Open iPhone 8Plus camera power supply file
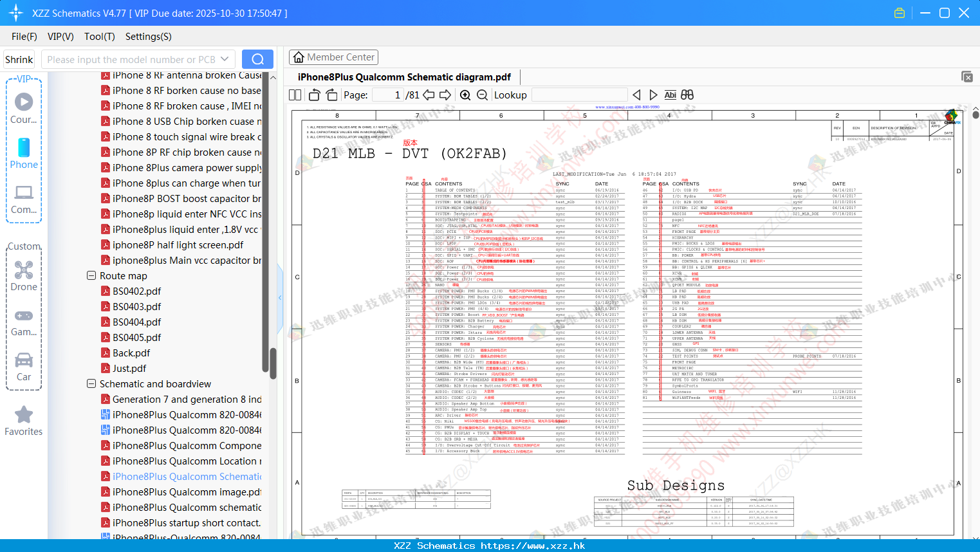The width and height of the screenshot is (980, 552). tap(181, 167)
